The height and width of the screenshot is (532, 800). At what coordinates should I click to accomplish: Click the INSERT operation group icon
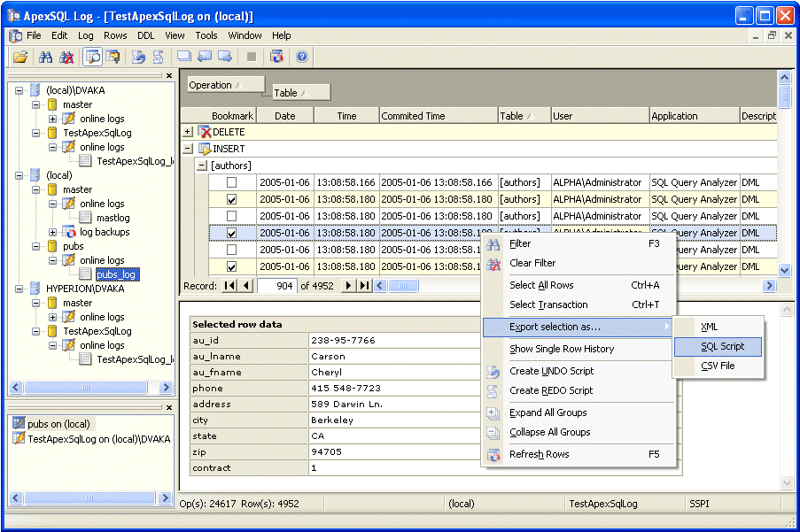[205, 149]
